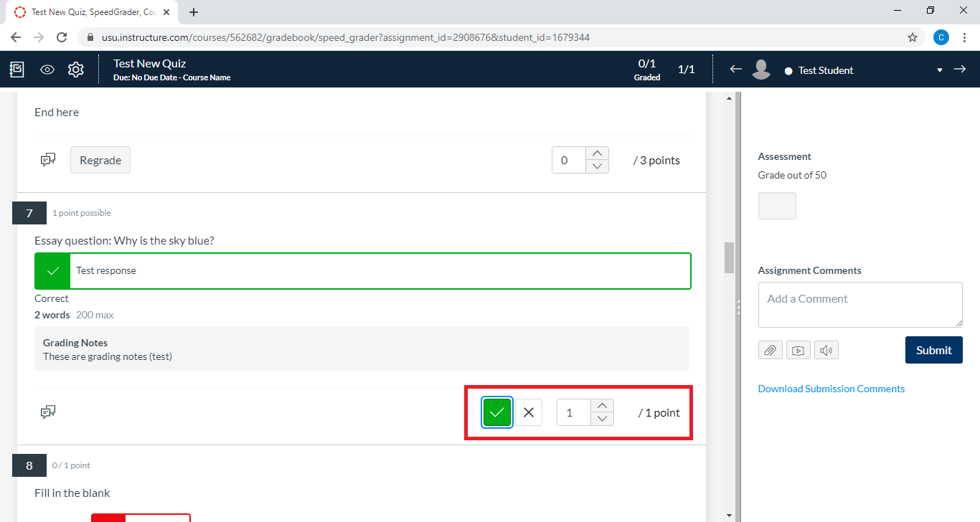Expand the Test Student dropdown

click(939, 70)
